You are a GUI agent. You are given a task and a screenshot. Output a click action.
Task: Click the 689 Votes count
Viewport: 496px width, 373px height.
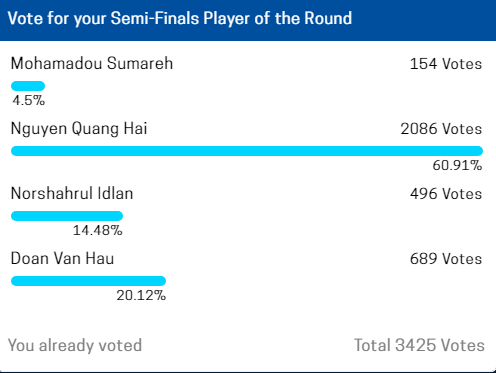coord(446,259)
